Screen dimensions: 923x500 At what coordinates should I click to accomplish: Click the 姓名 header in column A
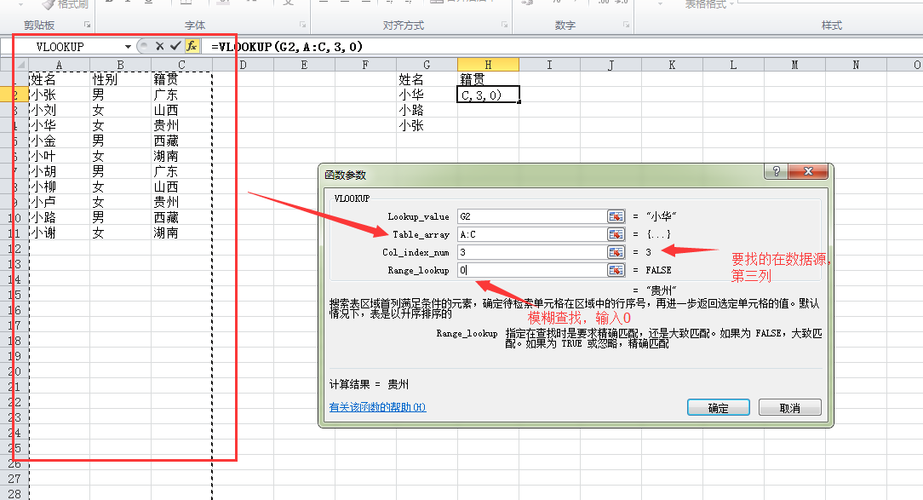(59, 79)
